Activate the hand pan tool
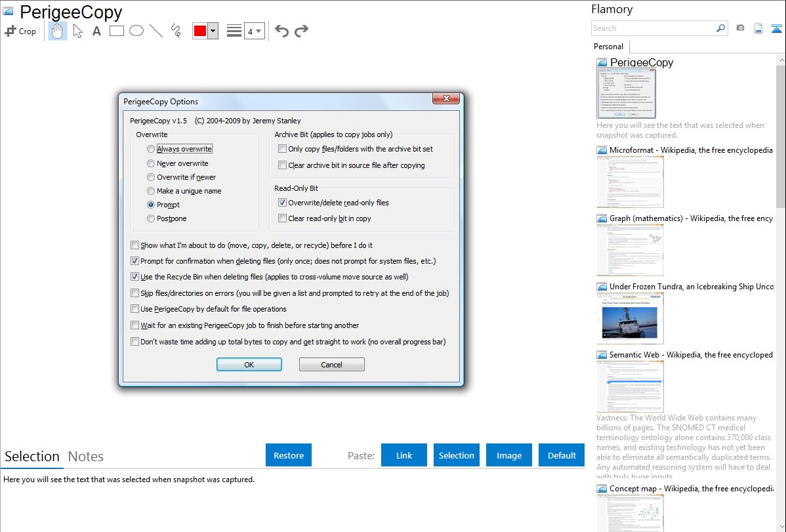Screen dimensions: 786x532 pyautogui.click(x=58, y=31)
